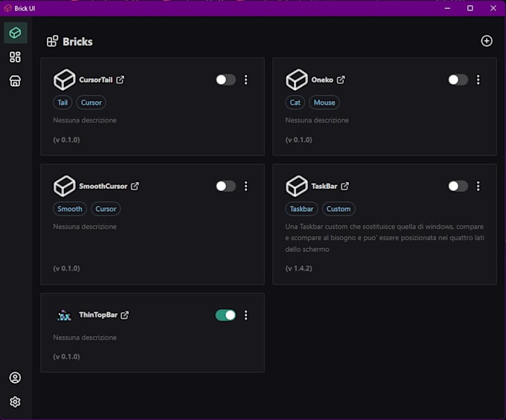Click the Oneko brick name
Image resolution: width=506 pixels, height=420 pixels.
322,80
